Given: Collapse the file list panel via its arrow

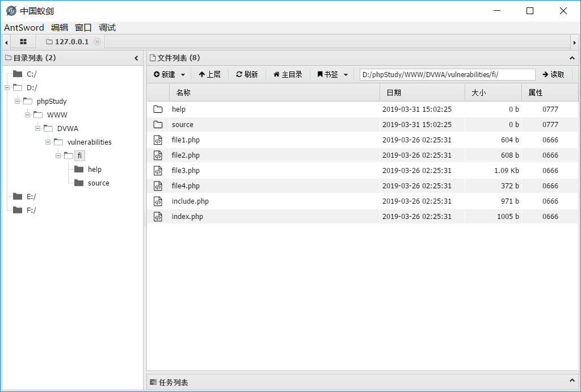Looking at the screenshot, I should 572,58.
